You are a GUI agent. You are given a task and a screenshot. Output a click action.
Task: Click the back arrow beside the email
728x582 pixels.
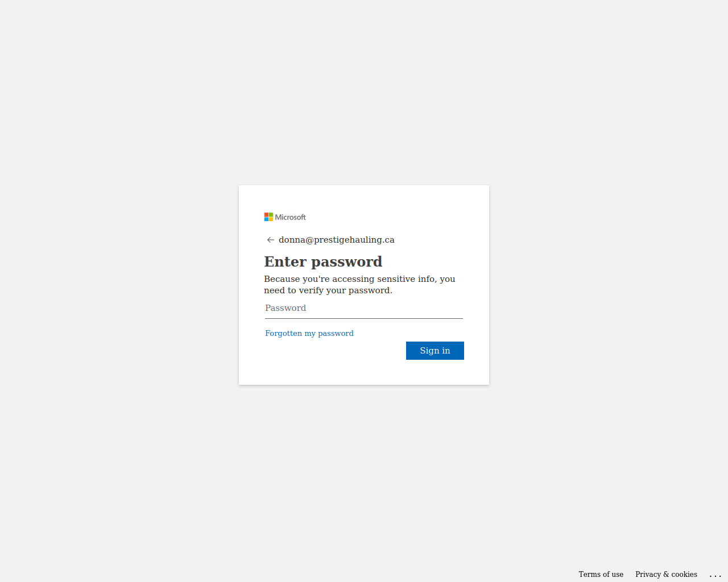(271, 240)
